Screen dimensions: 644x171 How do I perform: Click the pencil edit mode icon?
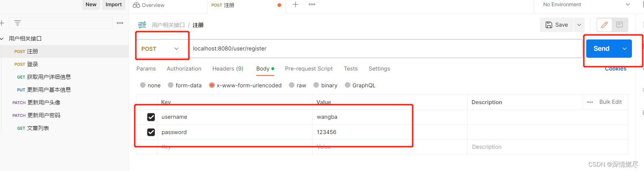[x=605, y=25]
